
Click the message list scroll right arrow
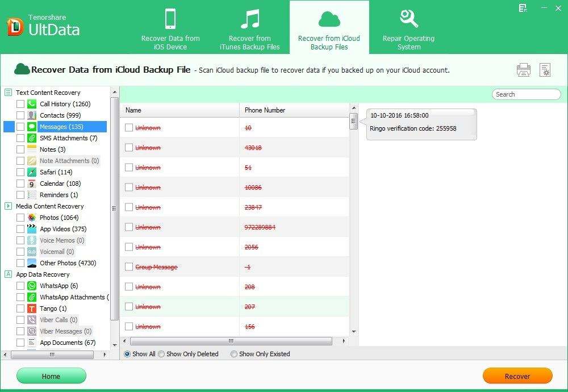point(344,341)
